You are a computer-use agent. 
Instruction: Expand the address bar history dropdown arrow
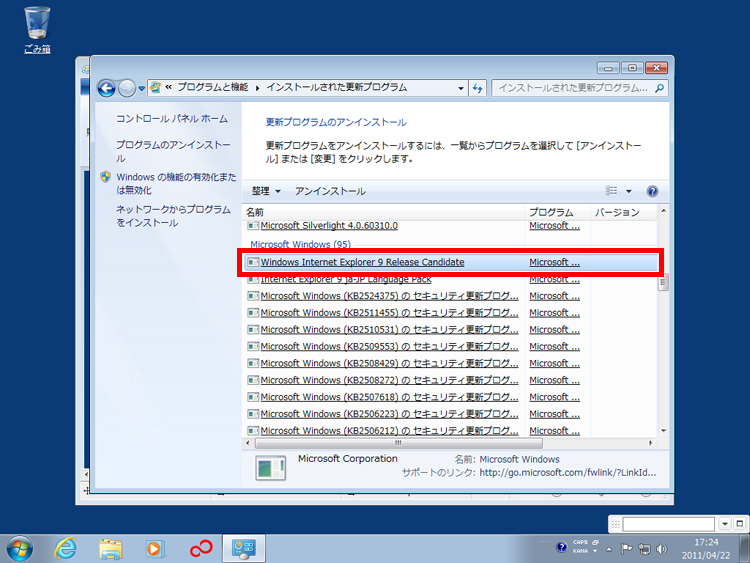point(461,88)
